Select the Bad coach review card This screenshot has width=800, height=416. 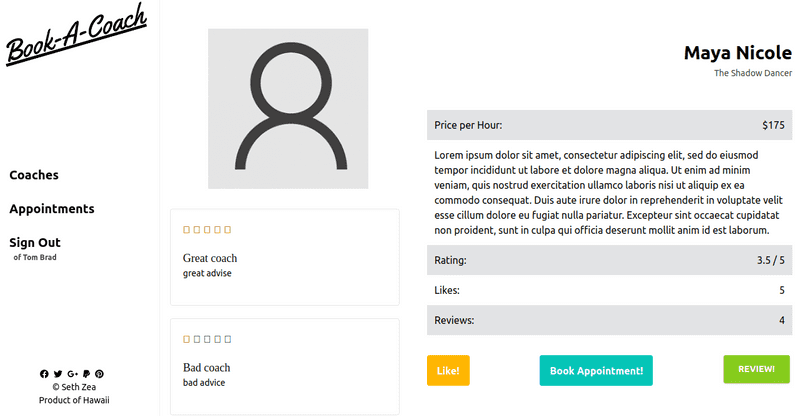tap(285, 366)
